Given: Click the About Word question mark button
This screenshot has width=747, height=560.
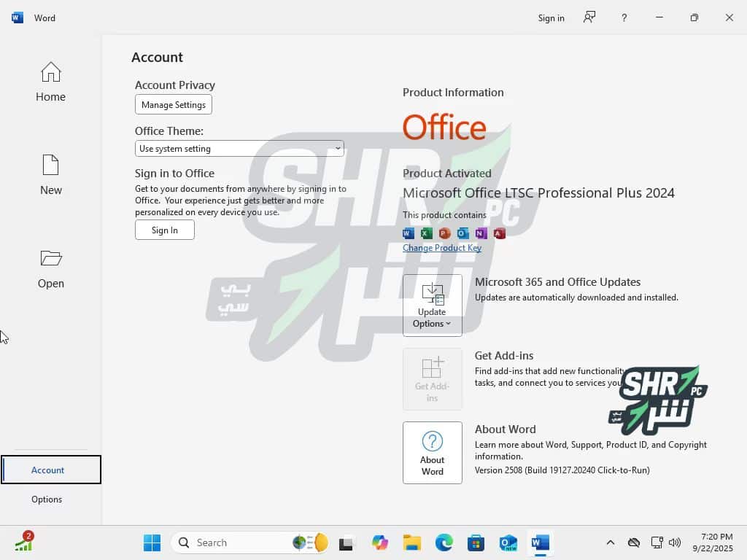Looking at the screenshot, I should [x=432, y=452].
